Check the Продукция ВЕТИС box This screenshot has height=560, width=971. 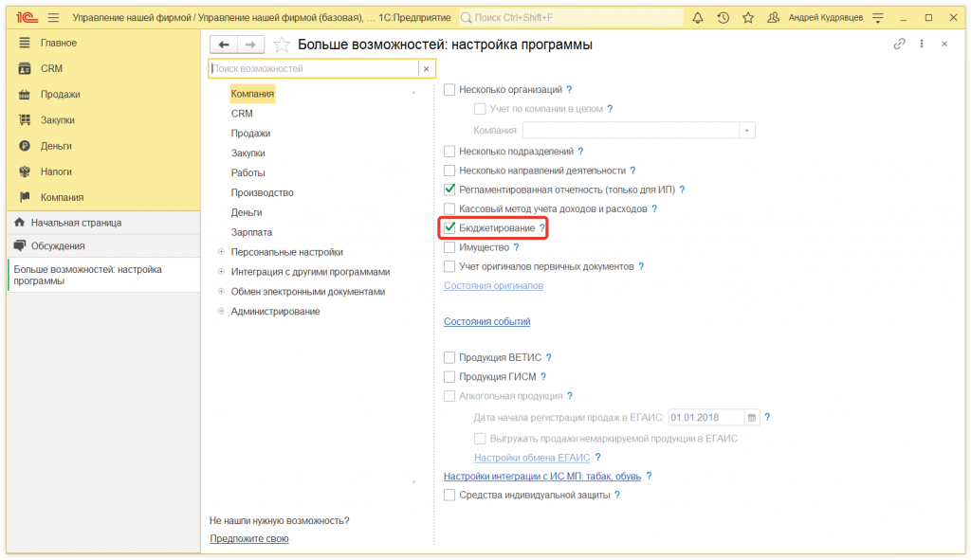[x=449, y=358]
